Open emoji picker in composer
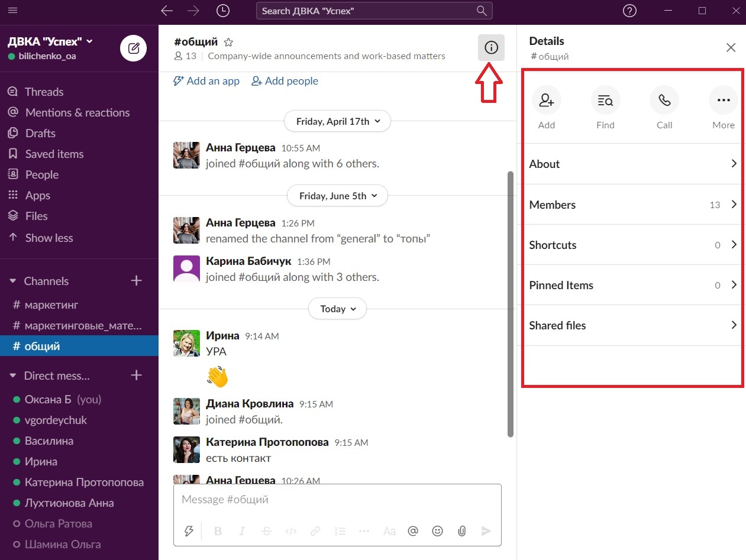 pyautogui.click(x=437, y=531)
